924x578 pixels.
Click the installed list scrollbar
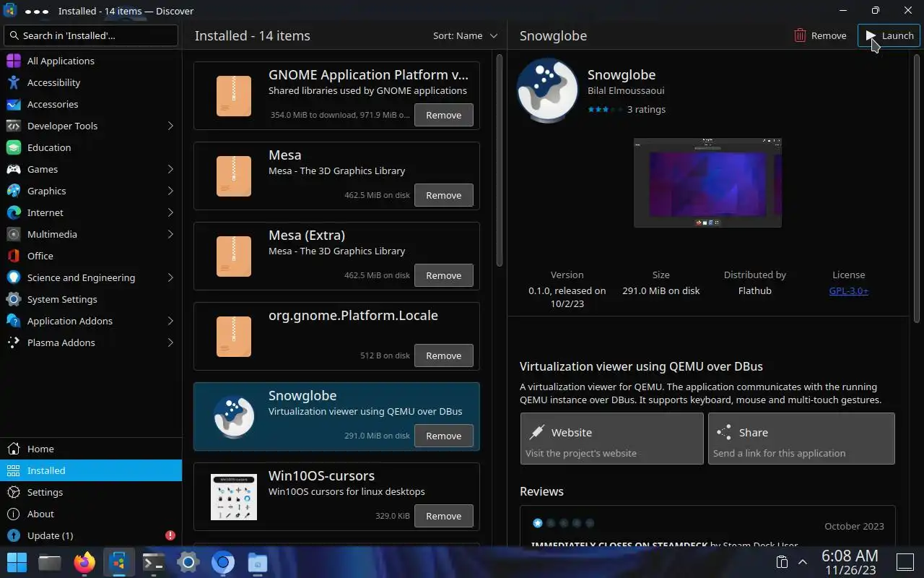click(500, 160)
